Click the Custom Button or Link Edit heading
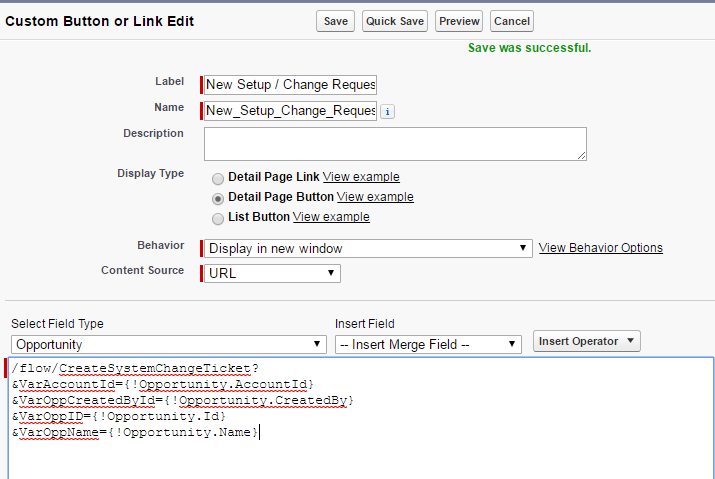The image size is (715, 479). coord(99,21)
